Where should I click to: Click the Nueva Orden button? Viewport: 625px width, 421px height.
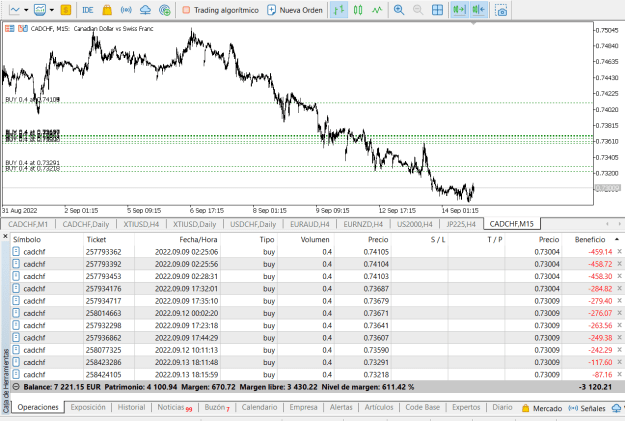click(295, 10)
